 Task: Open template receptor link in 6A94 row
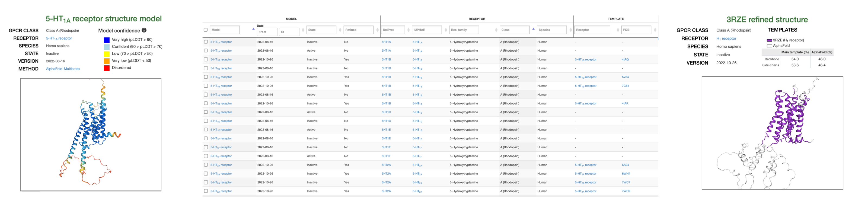[585, 165]
